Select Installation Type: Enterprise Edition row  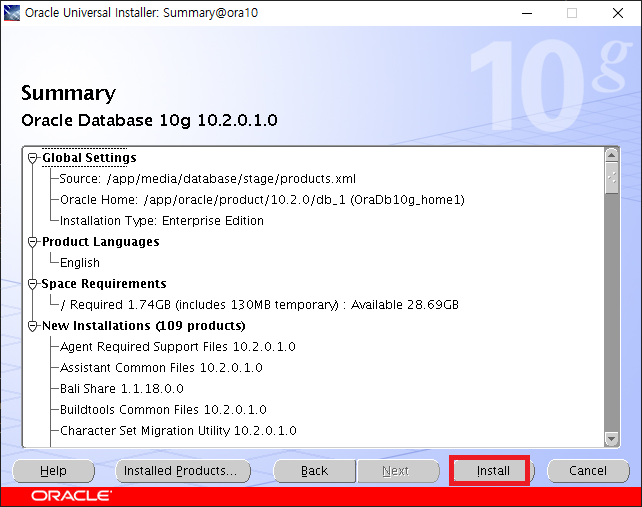coord(162,221)
